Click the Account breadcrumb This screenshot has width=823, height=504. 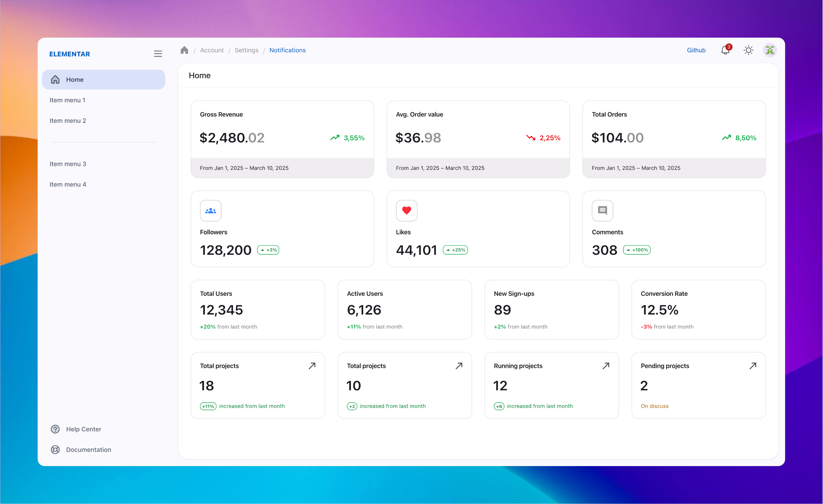tap(212, 51)
